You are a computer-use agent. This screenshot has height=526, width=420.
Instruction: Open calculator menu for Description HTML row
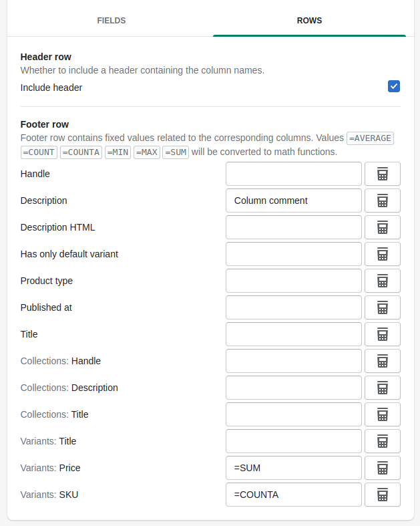point(383,227)
